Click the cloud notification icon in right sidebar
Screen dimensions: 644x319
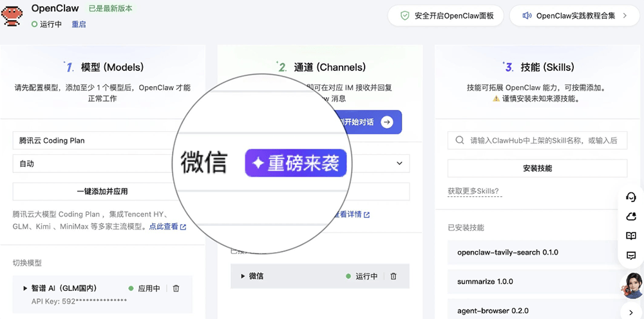(x=630, y=217)
